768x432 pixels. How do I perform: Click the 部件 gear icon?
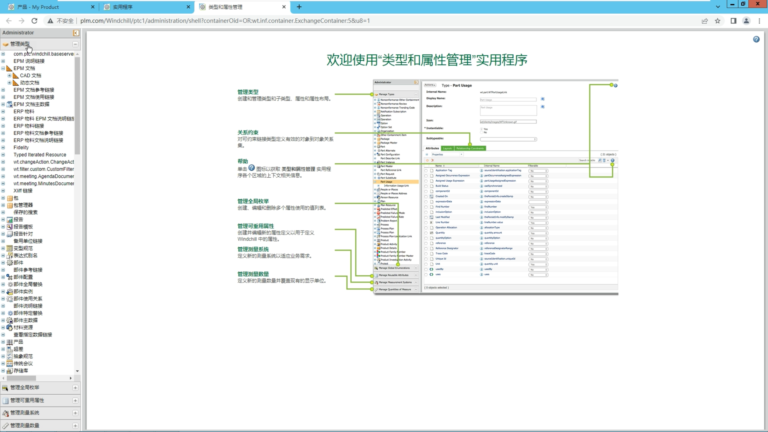[x=9, y=263]
